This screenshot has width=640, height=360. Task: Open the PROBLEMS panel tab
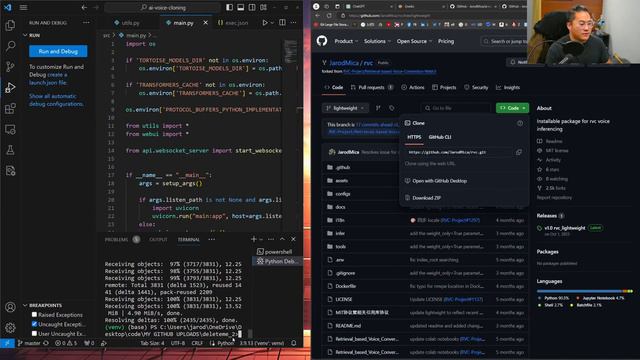point(116,240)
